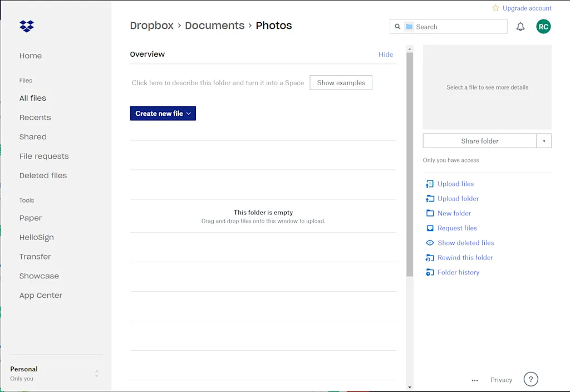Click the 'This folder is empty' message
The image size is (570, 392).
point(263,212)
